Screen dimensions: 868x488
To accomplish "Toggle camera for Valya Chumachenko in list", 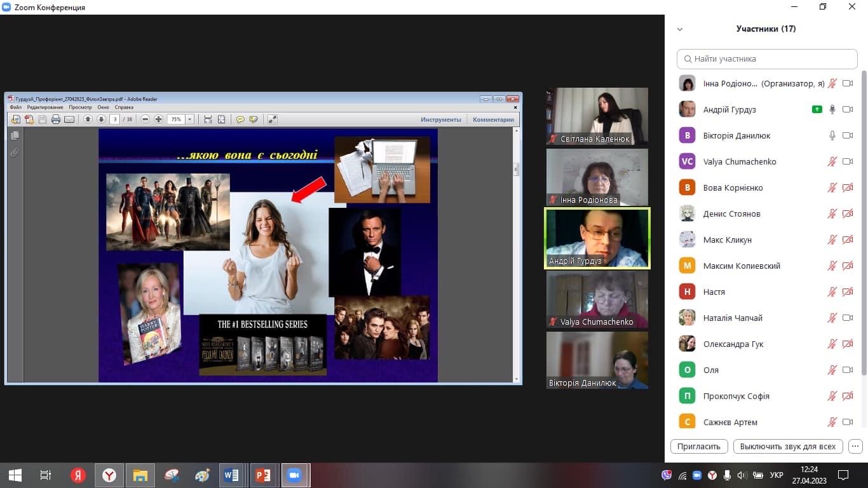I will [848, 161].
